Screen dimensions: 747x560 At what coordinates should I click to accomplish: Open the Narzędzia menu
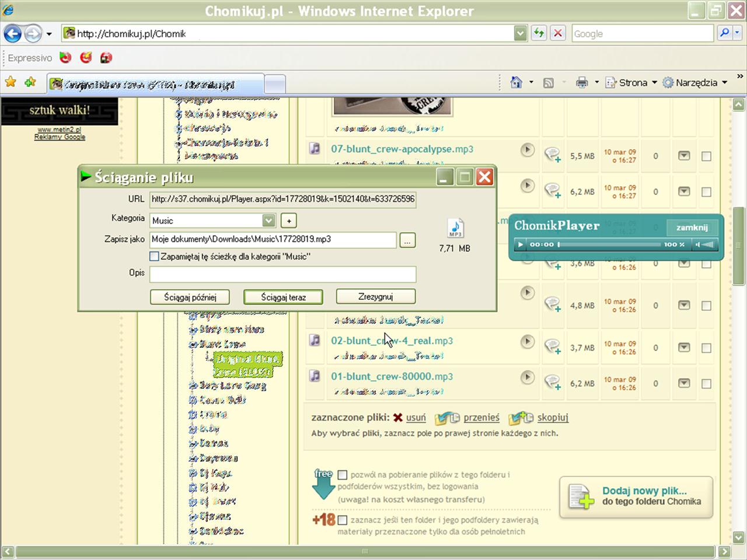695,83
